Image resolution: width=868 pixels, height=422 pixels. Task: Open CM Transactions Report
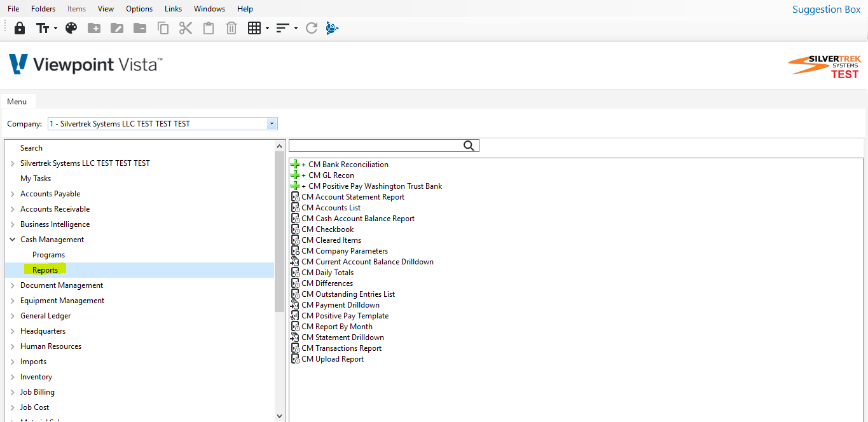(x=341, y=348)
